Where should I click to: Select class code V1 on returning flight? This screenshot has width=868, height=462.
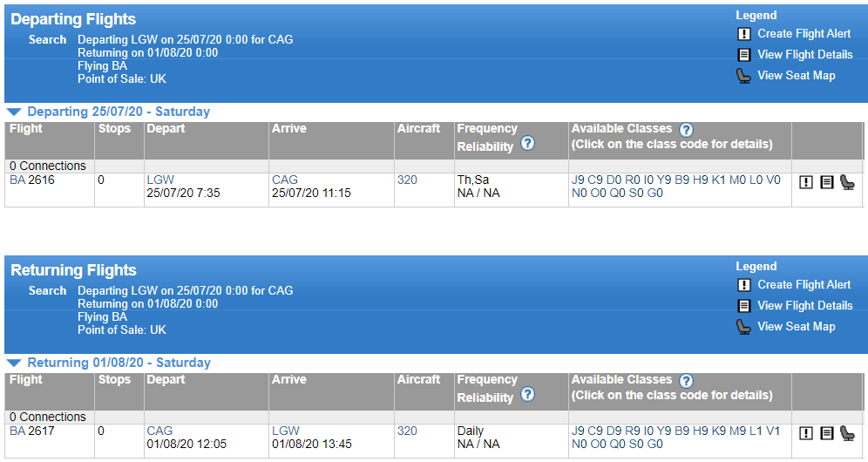(x=773, y=431)
